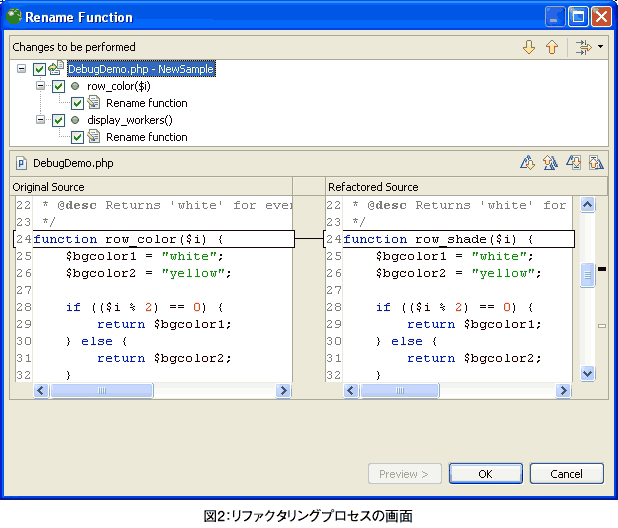Image resolution: width=618 pixels, height=528 pixels.
Task: Select the display_workers() tree item
Action: pos(130,120)
